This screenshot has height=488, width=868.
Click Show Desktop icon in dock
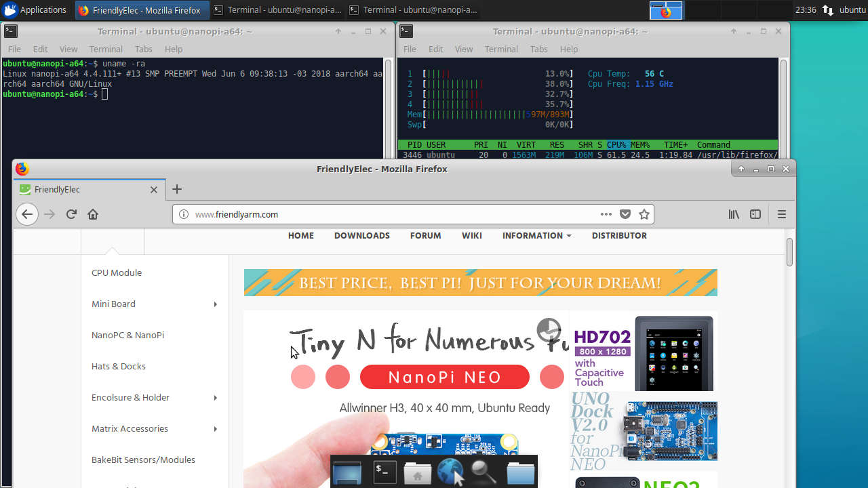(x=347, y=472)
